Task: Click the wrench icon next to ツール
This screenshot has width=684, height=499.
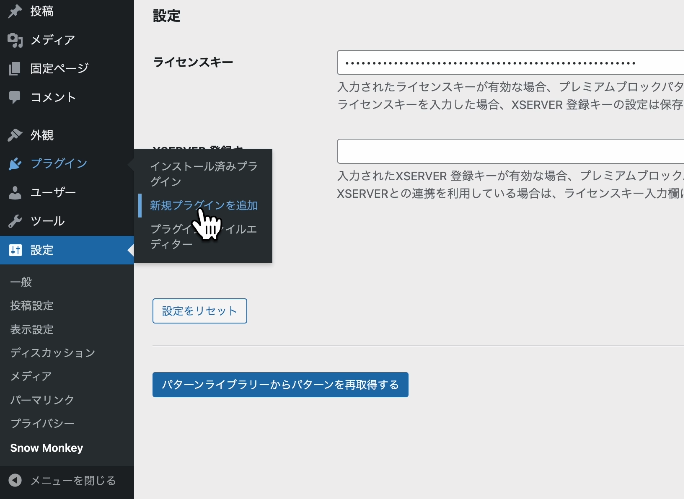Action: (x=15, y=222)
